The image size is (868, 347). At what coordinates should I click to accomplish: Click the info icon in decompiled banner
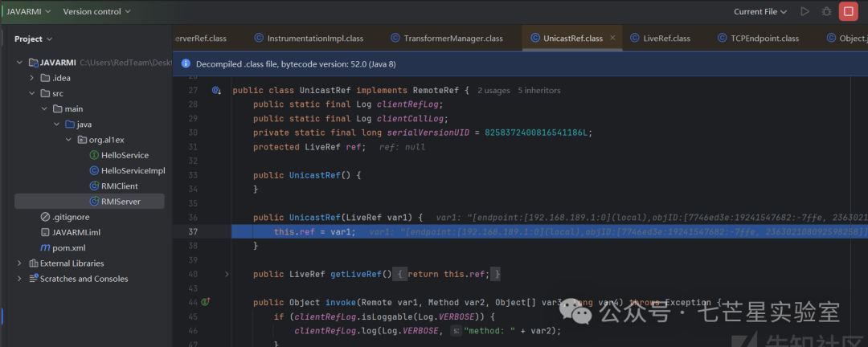click(186, 64)
